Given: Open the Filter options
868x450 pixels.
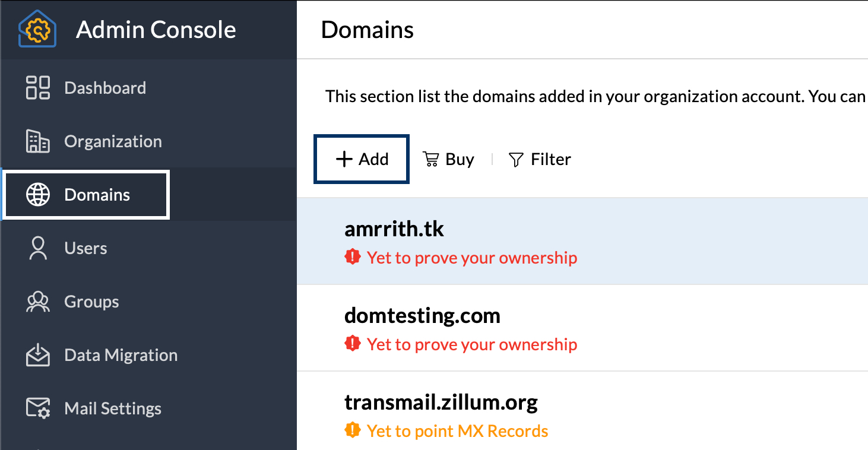Looking at the screenshot, I should [540, 159].
